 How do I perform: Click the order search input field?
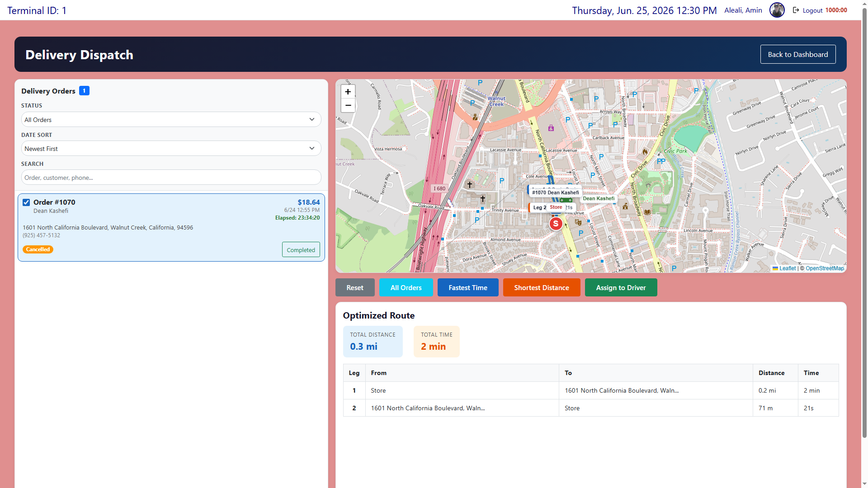tap(171, 178)
